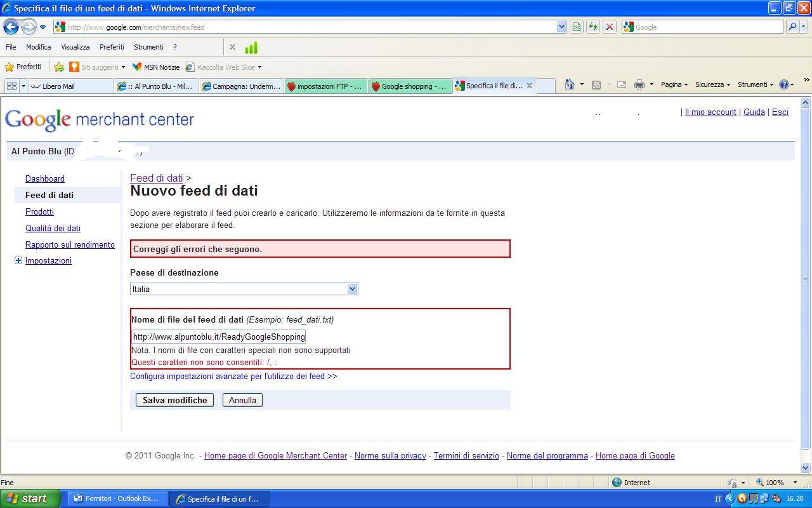Open Configura impostazioni avanzate link
This screenshot has height=508, width=812.
point(233,377)
